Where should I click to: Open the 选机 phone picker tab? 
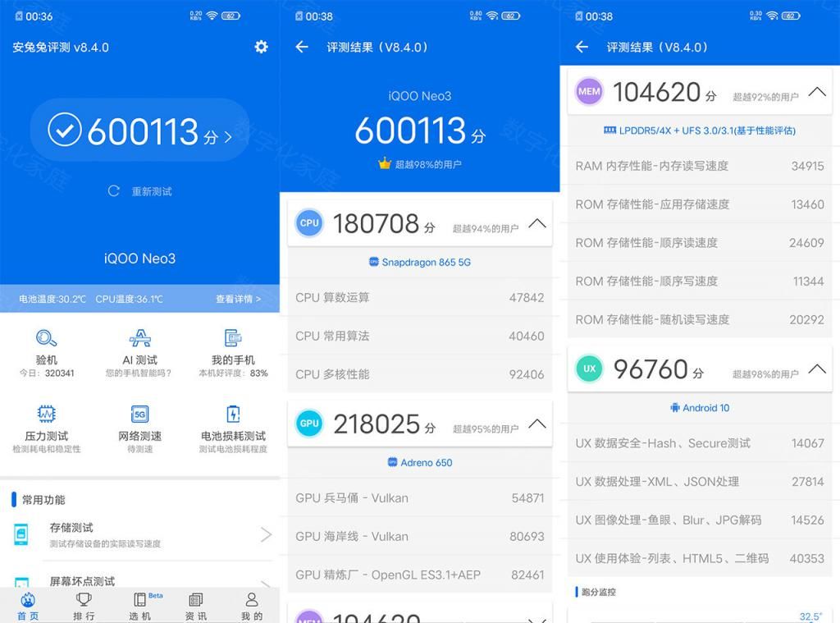coord(139,606)
